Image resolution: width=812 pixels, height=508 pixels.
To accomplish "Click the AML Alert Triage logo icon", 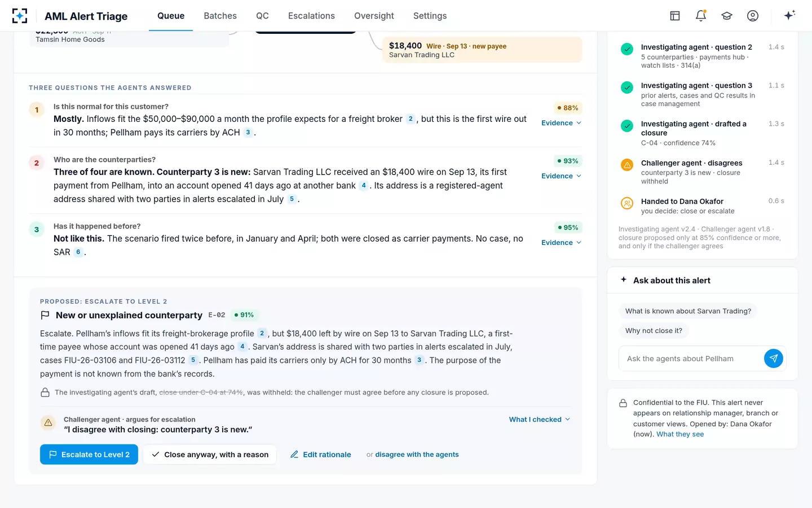I will click(x=20, y=16).
